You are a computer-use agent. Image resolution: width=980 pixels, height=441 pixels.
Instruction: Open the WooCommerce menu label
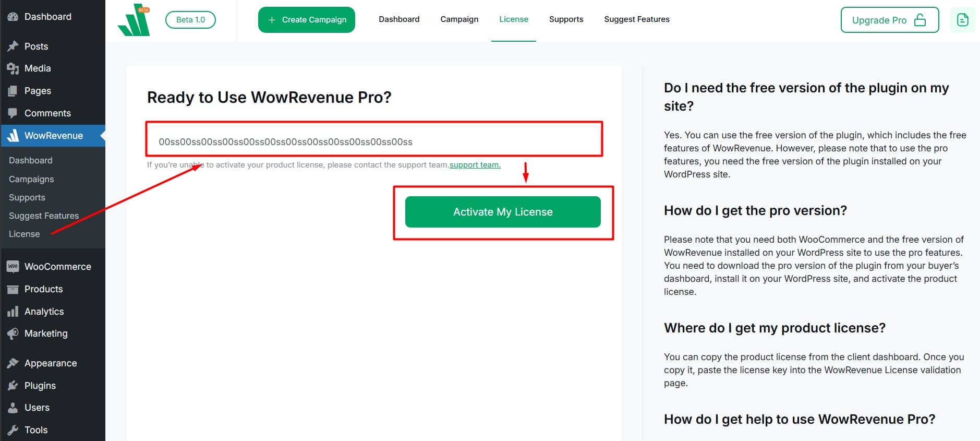pyautogui.click(x=58, y=267)
